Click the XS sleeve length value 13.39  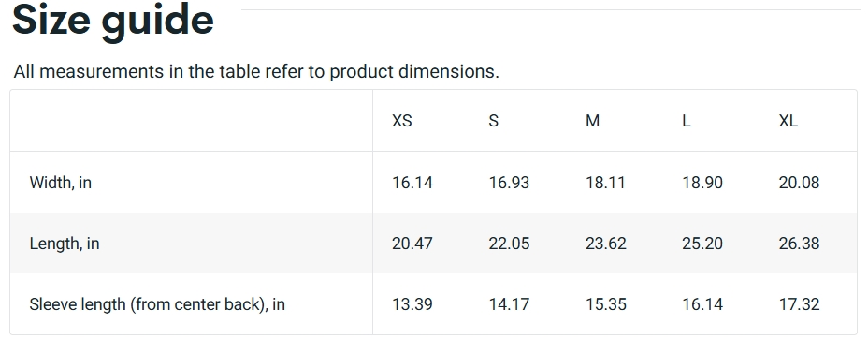(x=412, y=304)
